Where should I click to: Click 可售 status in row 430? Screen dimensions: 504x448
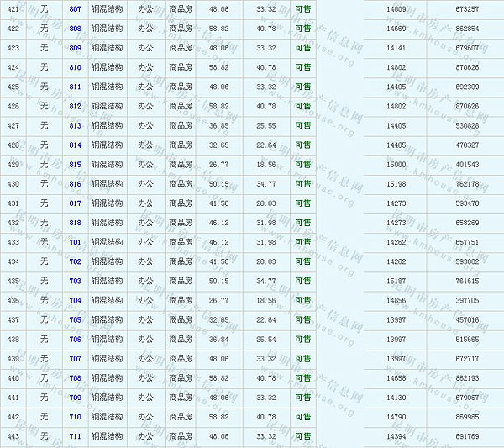pos(302,184)
